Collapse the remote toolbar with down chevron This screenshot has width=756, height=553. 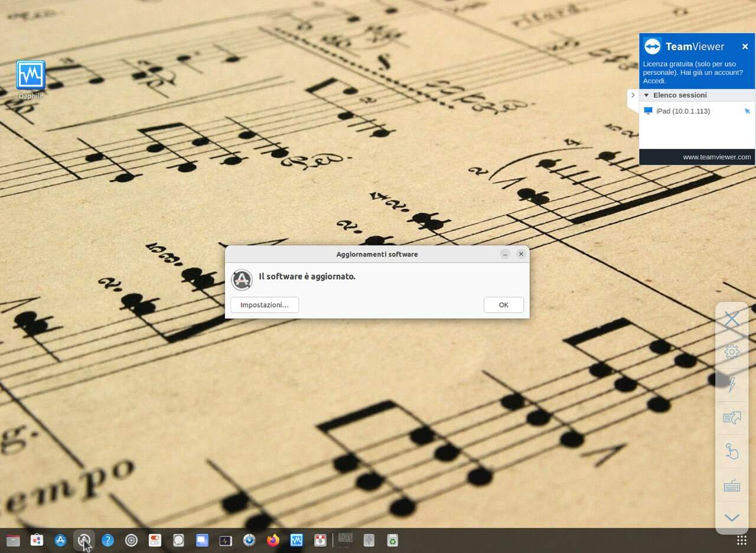[732, 518]
